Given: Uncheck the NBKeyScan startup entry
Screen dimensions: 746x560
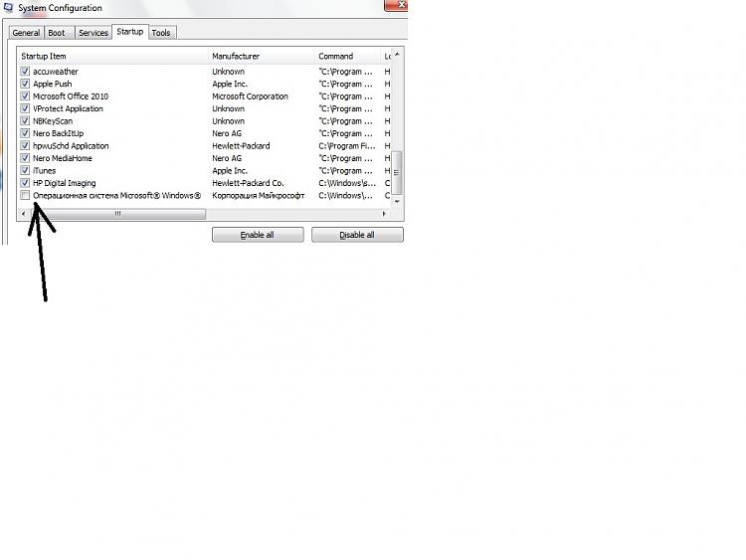Looking at the screenshot, I should tap(25, 120).
